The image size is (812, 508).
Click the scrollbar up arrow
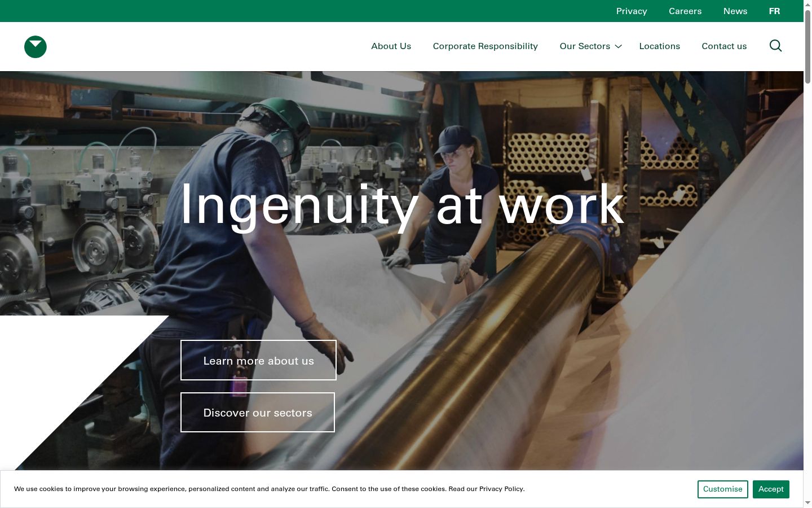click(x=807, y=4)
